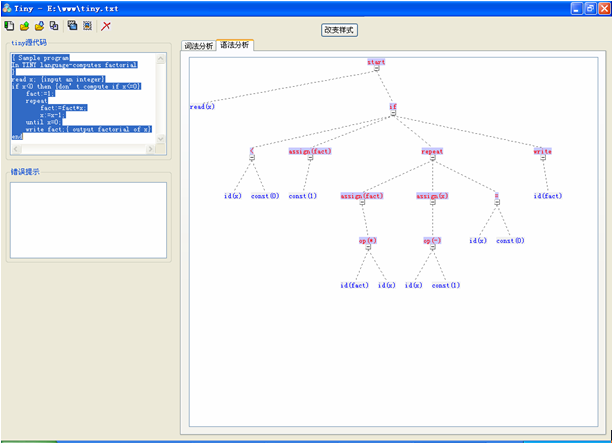Collapse the write node

(x=542, y=159)
